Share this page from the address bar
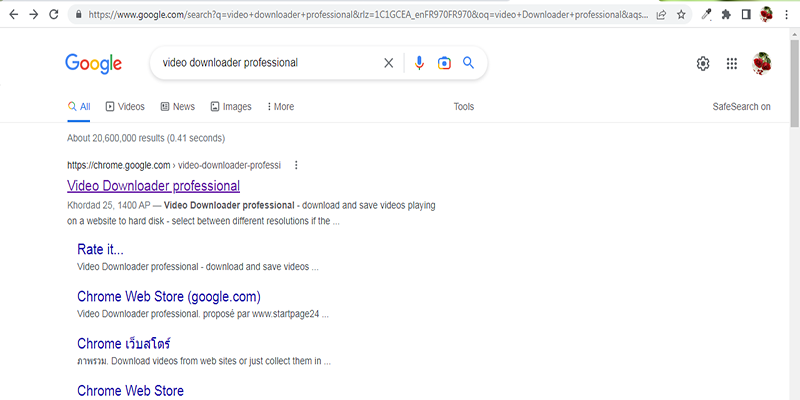The height and width of the screenshot is (400, 800). [x=661, y=15]
